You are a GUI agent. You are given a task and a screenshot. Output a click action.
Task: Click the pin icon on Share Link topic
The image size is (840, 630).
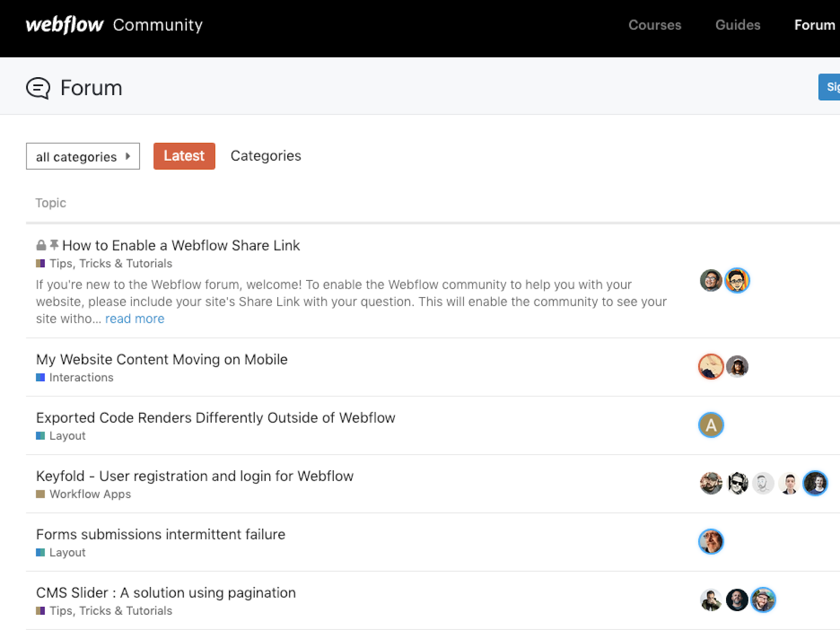(54, 245)
